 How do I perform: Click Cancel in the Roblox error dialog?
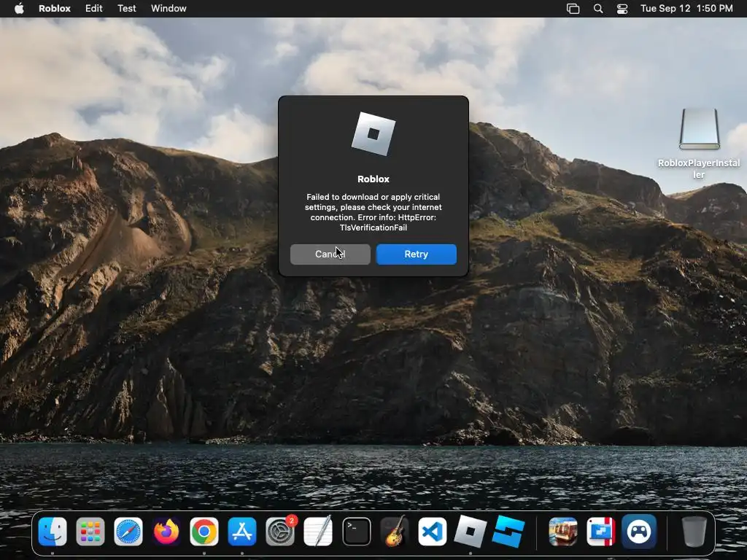pyautogui.click(x=330, y=254)
